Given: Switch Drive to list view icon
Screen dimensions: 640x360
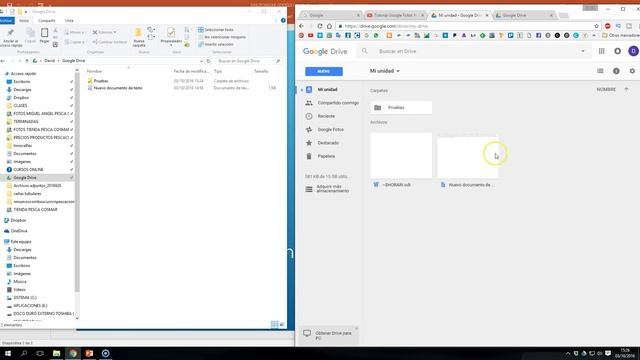Looking at the screenshot, I should click(600, 71).
